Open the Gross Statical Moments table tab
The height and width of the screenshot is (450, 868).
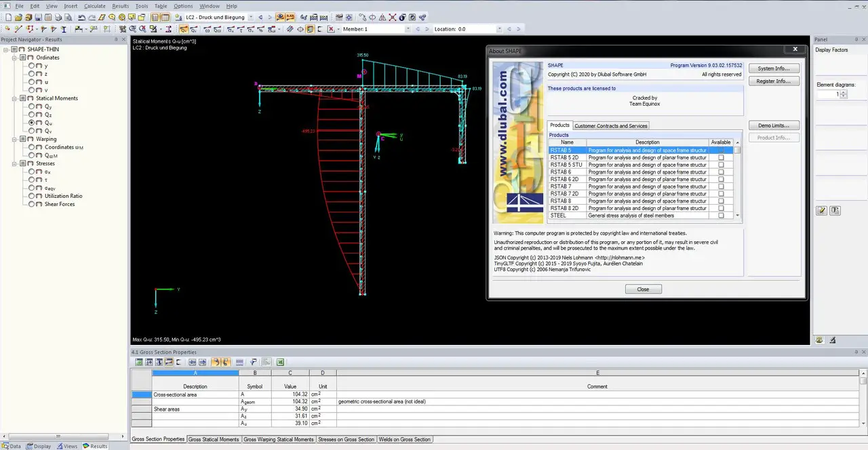[x=214, y=439]
